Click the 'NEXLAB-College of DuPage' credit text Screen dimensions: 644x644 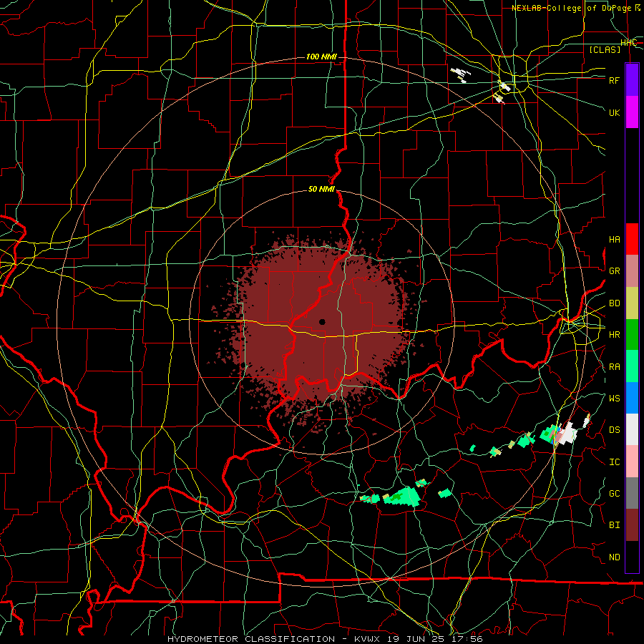click(x=572, y=8)
